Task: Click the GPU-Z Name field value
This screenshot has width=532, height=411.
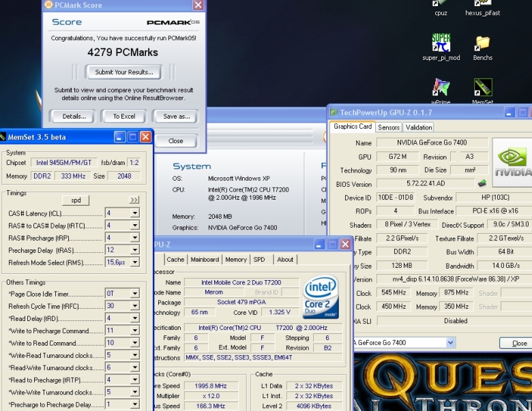Action: [x=432, y=142]
